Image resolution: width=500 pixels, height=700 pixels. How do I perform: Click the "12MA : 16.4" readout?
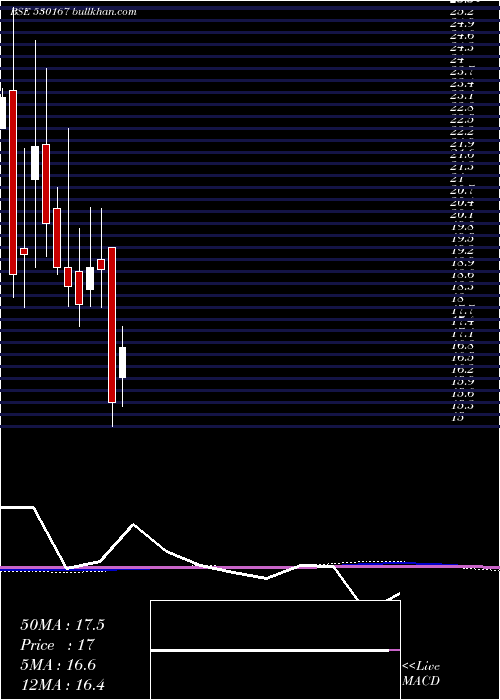pos(62,685)
